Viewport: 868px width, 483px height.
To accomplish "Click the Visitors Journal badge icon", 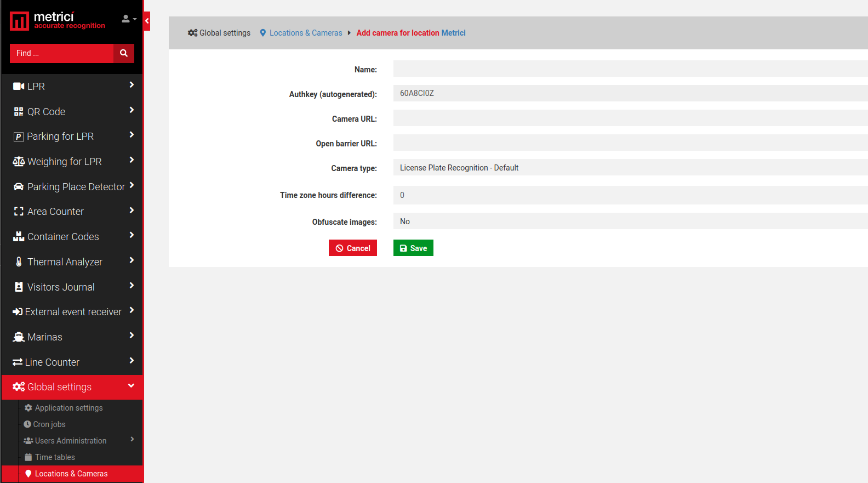I will (x=19, y=287).
